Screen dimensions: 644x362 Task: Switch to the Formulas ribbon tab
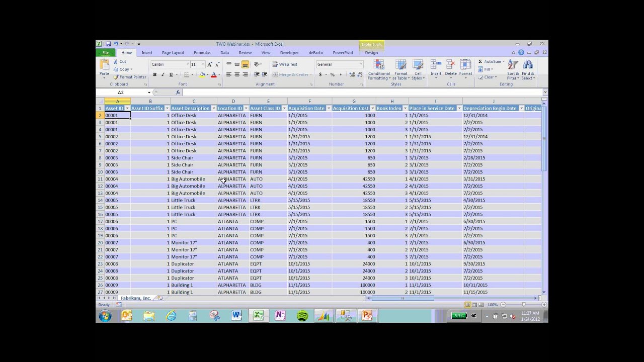(202, 53)
